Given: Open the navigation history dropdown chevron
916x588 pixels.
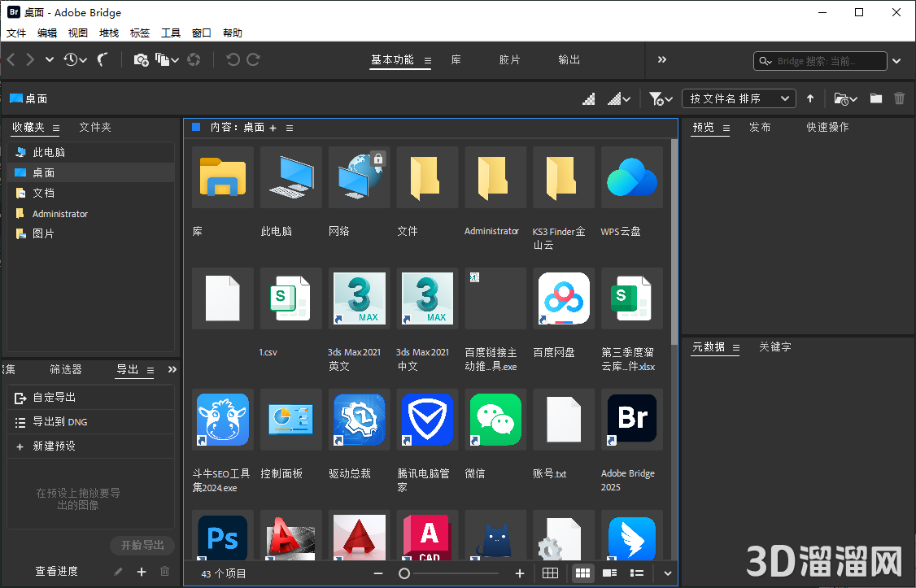Looking at the screenshot, I should (x=50, y=59).
